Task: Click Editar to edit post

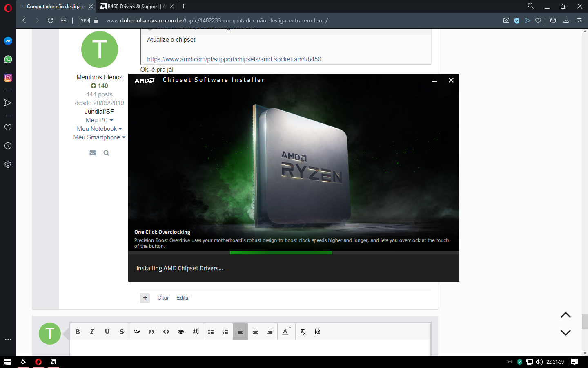Action: coord(183,298)
